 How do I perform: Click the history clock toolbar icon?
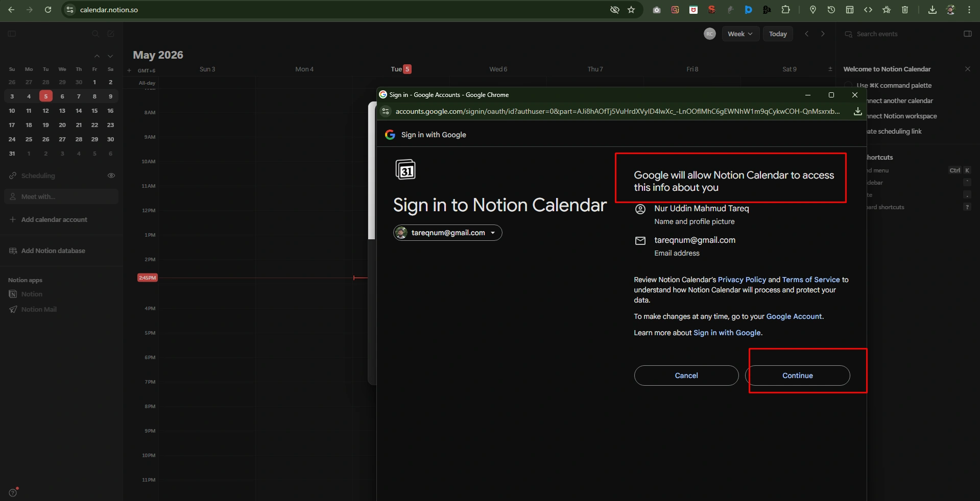[x=831, y=10]
